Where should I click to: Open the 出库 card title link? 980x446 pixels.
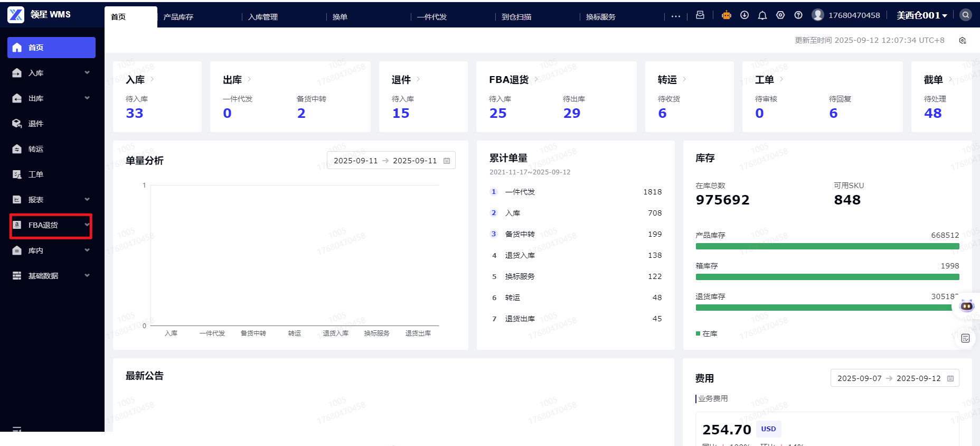[x=232, y=80]
